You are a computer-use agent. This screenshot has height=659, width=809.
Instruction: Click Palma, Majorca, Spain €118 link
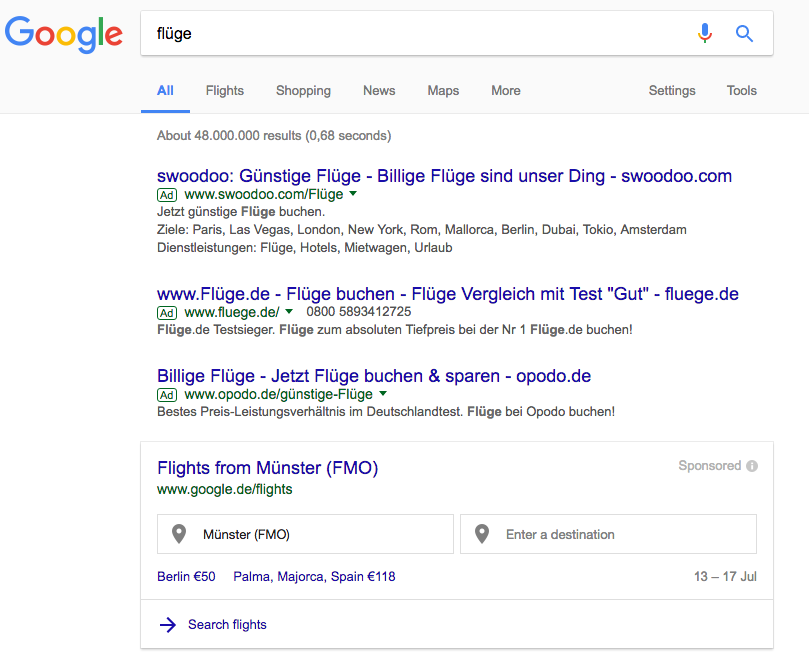(x=314, y=576)
